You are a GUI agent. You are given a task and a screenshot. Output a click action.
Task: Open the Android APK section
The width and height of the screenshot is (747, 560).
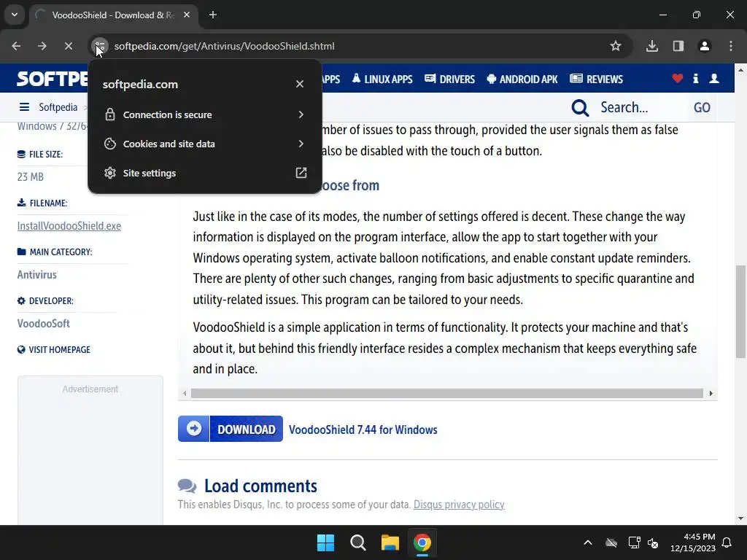[522, 79]
